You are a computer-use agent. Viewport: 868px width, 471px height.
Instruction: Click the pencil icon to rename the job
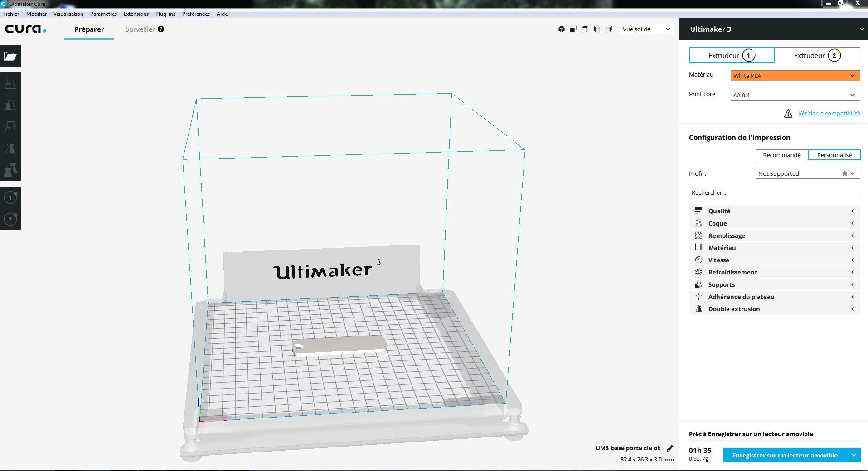pos(670,448)
